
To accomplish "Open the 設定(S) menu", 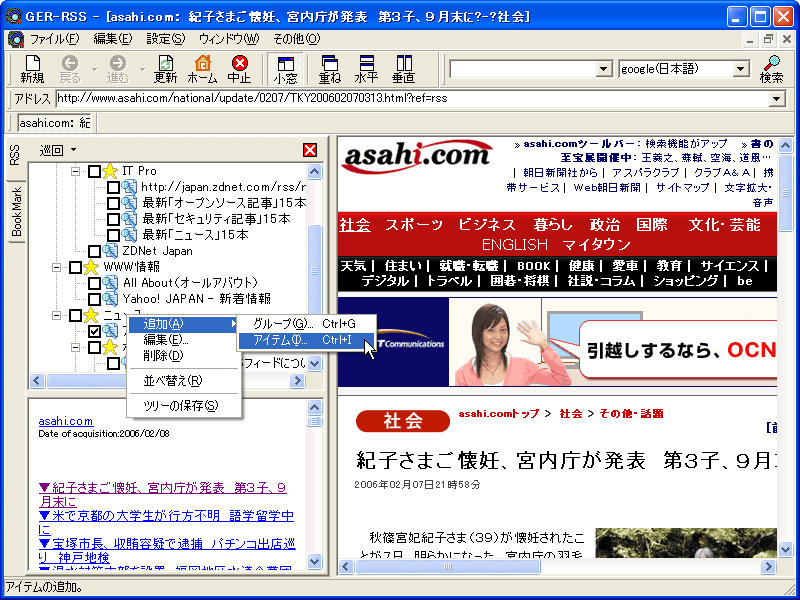I will 165,39.
